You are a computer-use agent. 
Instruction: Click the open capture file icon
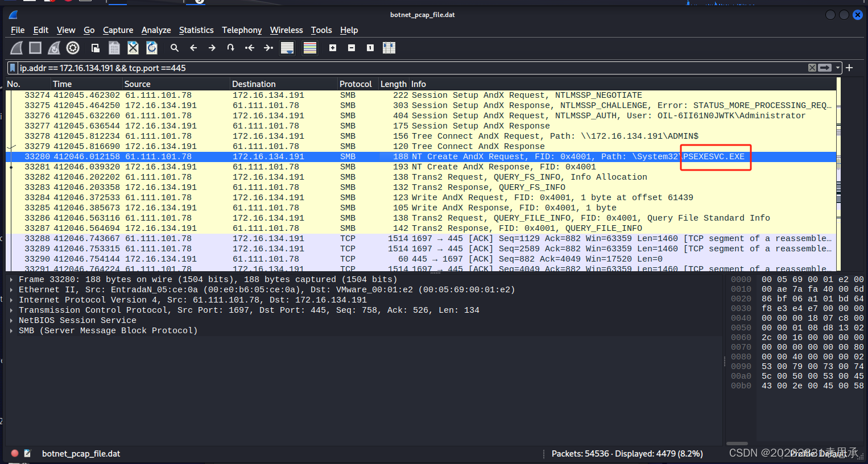click(x=96, y=48)
